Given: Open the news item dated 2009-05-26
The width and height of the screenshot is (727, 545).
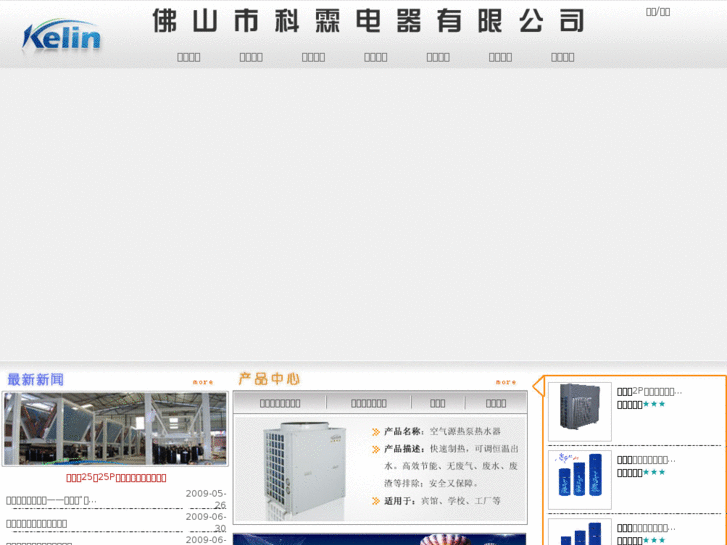Looking at the screenshot, I should coord(51,500).
